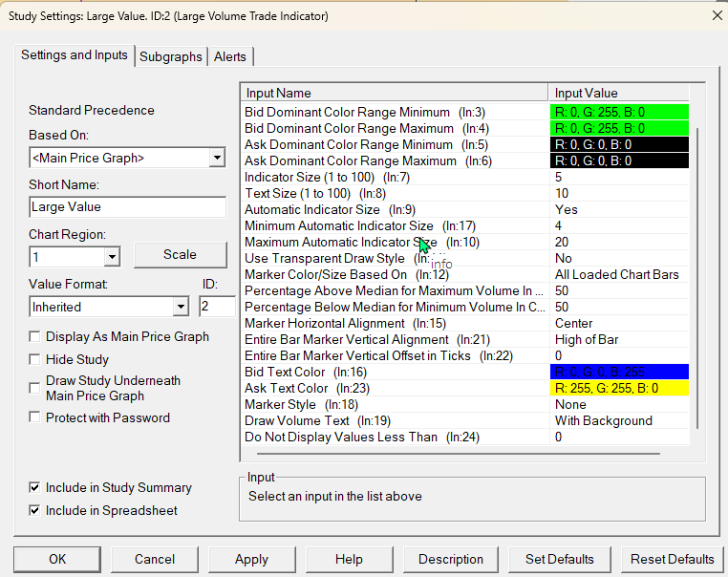This screenshot has height=577, width=728.
Task: Click the Input Name column header
Action: [395, 93]
